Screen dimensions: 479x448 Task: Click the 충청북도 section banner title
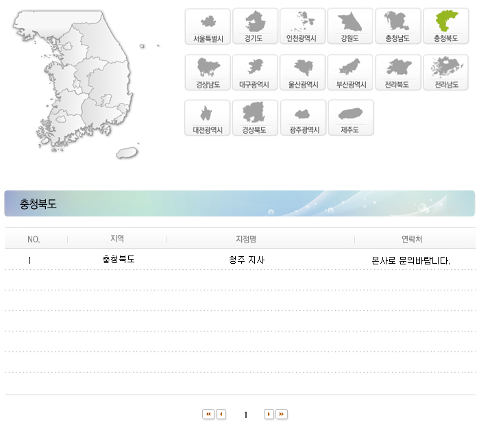[x=38, y=203]
